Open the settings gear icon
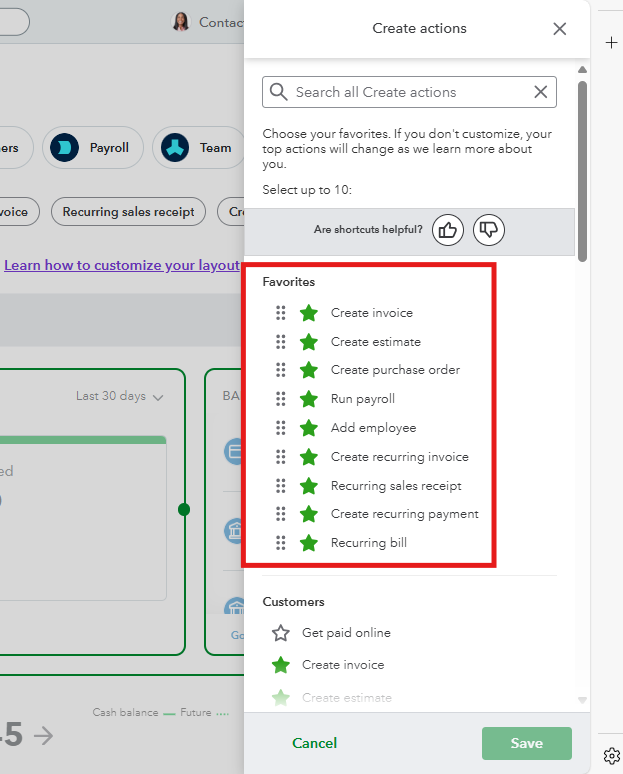Screen dimensions: 623x774 tap(612, 755)
